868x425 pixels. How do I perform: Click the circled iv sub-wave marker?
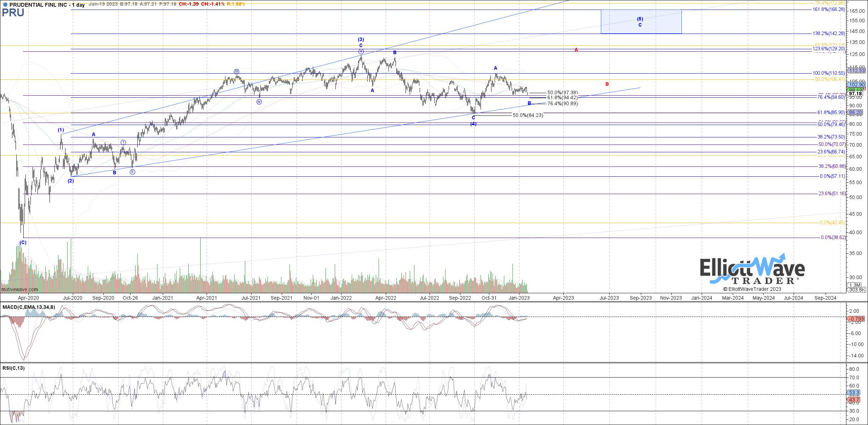tap(259, 102)
